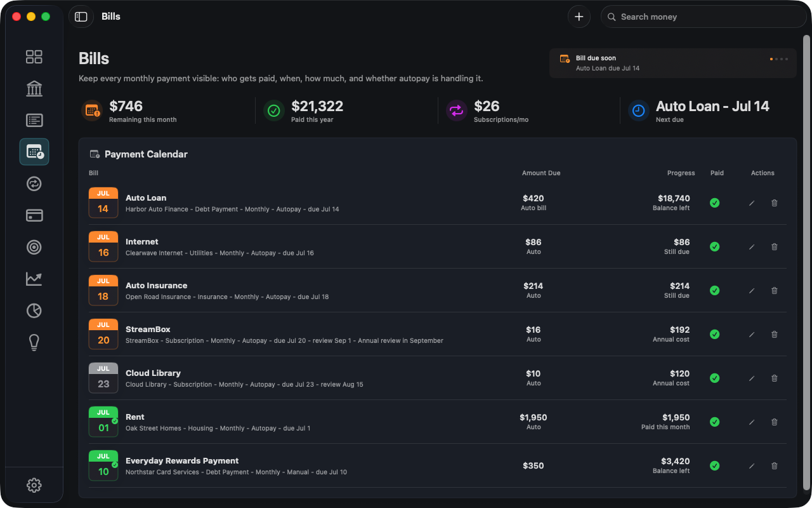
Task: Click the $18,740 Balance left value
Action: point(674,199)
